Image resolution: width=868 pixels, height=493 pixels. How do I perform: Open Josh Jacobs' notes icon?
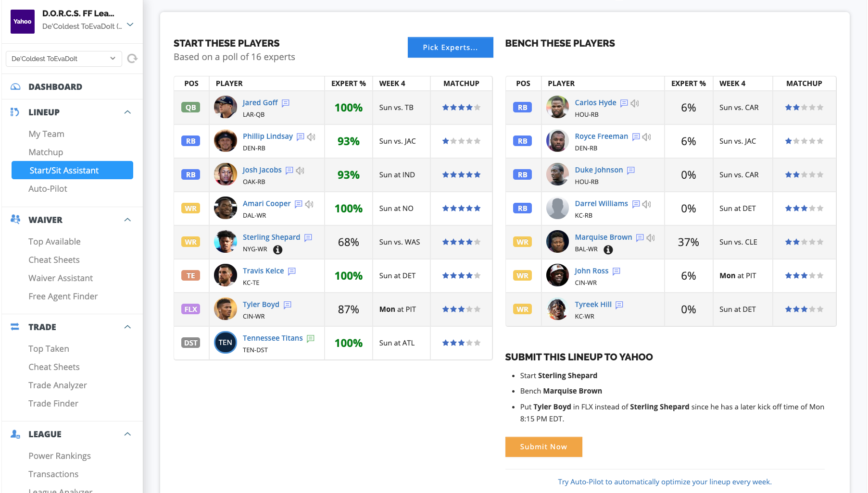click(x=289, y=170)
